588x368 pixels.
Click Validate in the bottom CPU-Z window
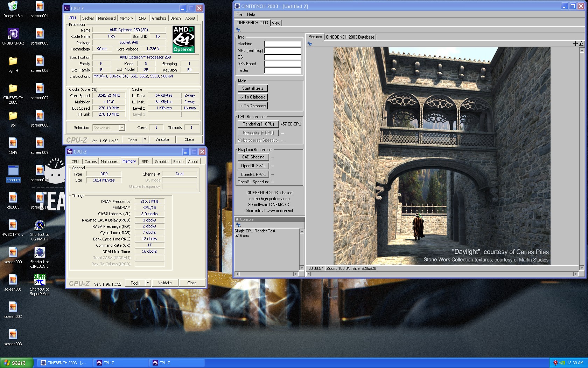165,283
